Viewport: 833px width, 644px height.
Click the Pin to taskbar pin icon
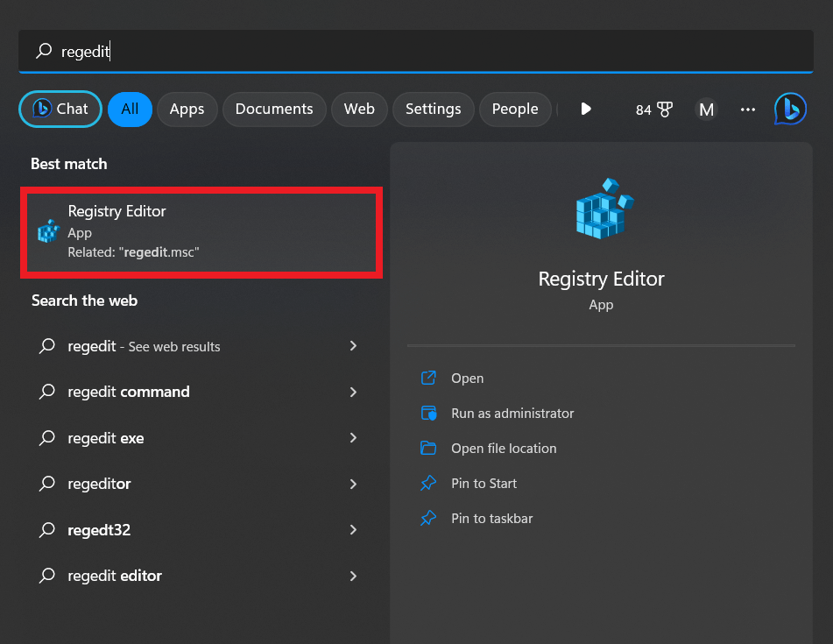tap(428, 518)
